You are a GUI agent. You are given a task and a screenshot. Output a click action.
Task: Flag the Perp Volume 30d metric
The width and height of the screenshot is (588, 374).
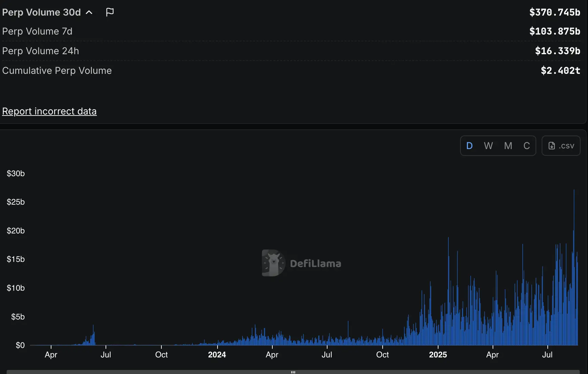click(x=109, y=12)
